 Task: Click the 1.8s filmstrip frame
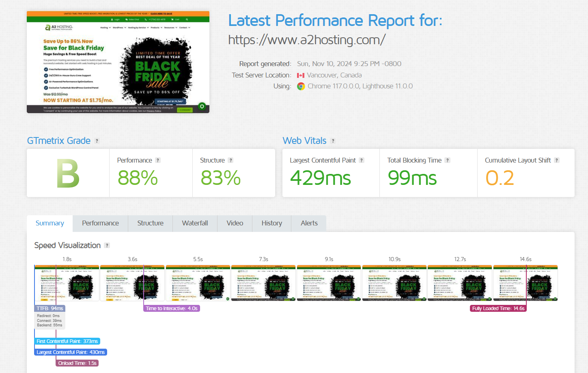tap(67, 283)
